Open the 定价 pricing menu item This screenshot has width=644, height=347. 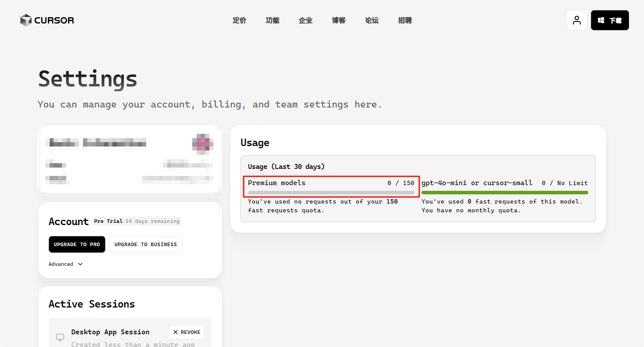click(240, 20)
